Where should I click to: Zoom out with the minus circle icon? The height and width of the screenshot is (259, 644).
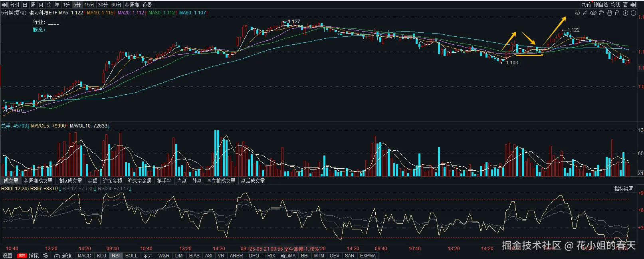click(633, 13)
